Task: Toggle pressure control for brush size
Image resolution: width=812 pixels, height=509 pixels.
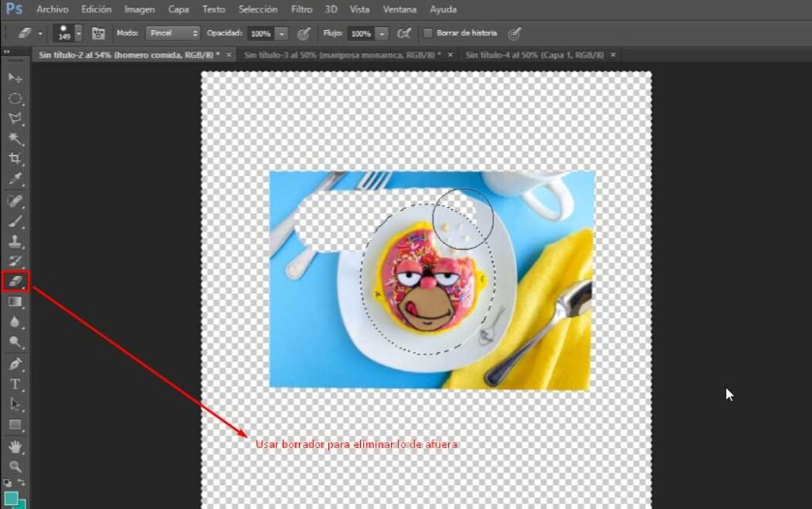Action: click(x=514, y=33)
